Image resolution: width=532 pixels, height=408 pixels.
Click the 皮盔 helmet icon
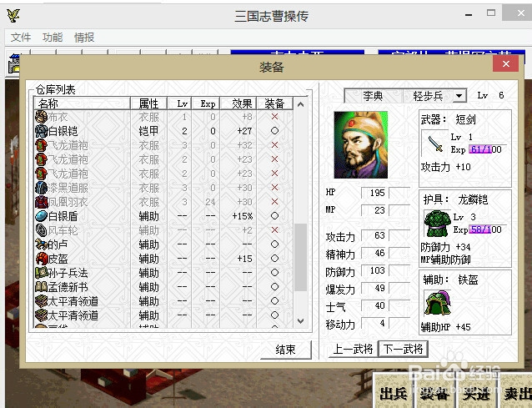[42, 259]
